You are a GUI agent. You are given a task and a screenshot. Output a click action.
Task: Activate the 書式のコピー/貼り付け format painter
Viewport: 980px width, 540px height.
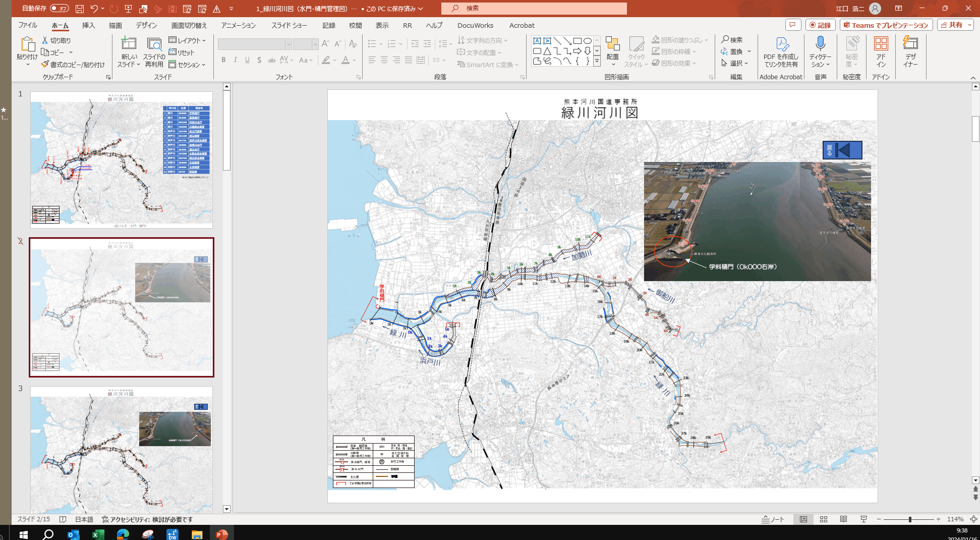tap(73, 65)
